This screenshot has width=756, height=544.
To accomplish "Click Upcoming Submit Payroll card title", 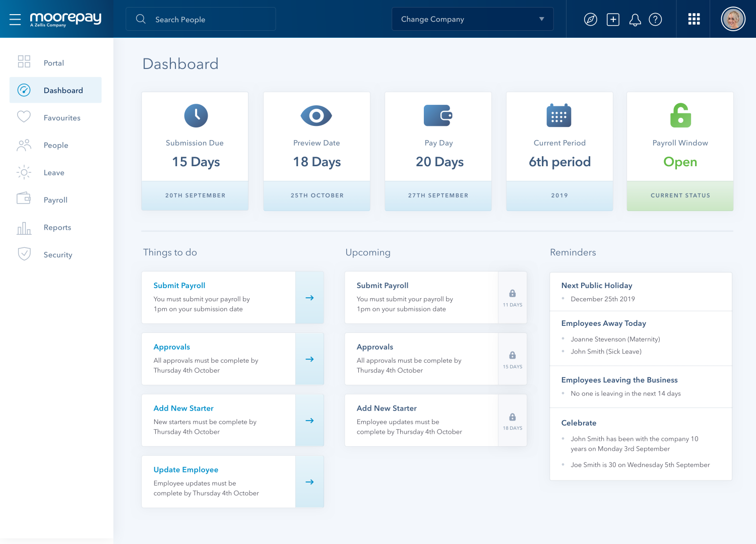I will tap(383, 286).
